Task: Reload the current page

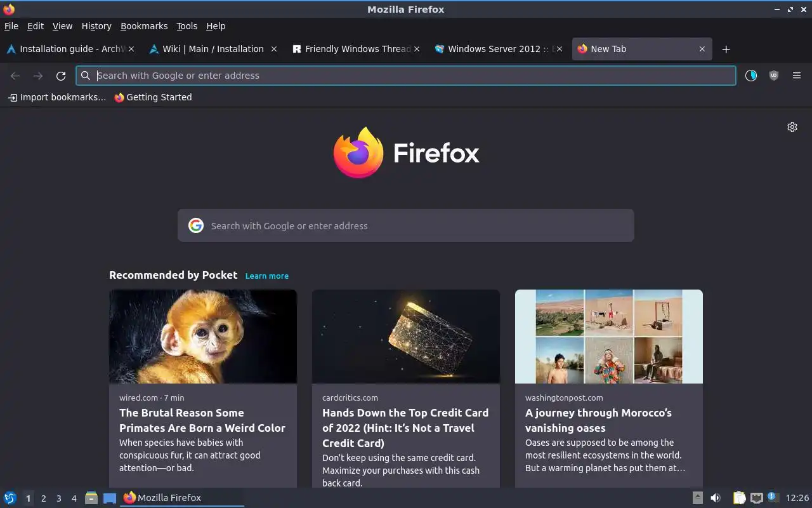Action: click(x=61, y=76)
